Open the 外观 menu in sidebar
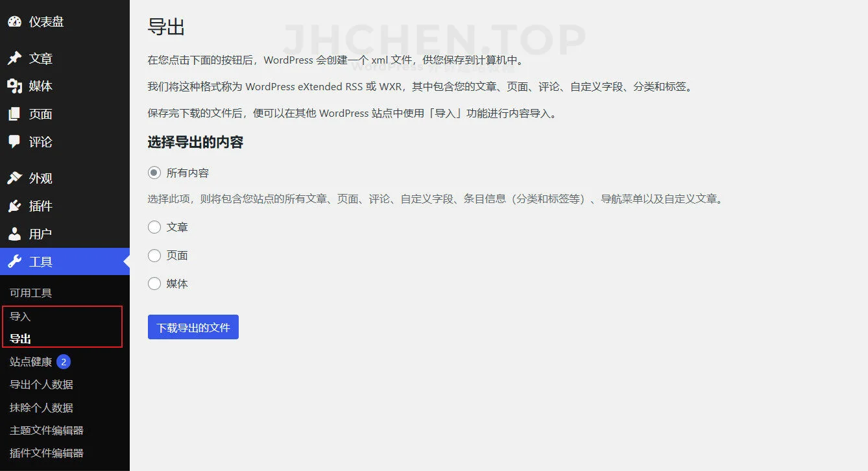This screenshot has width=868, height=471. (x=41, y=178)
